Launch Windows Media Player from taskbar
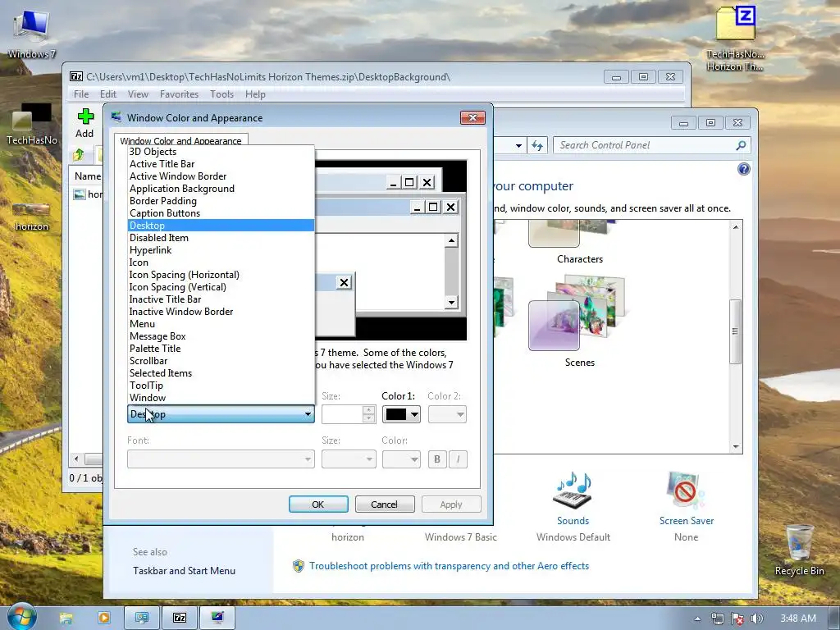 [104, 618]
